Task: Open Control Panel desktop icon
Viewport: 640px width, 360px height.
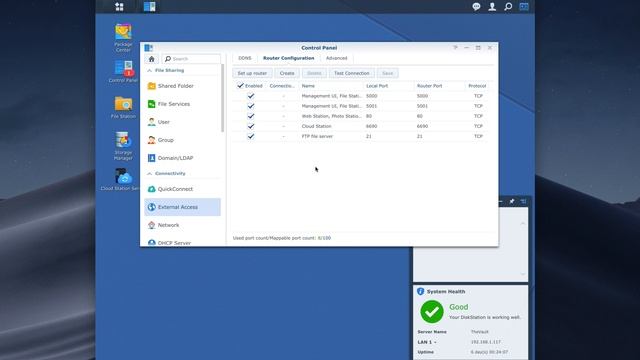Action: [x=123, y=71]
